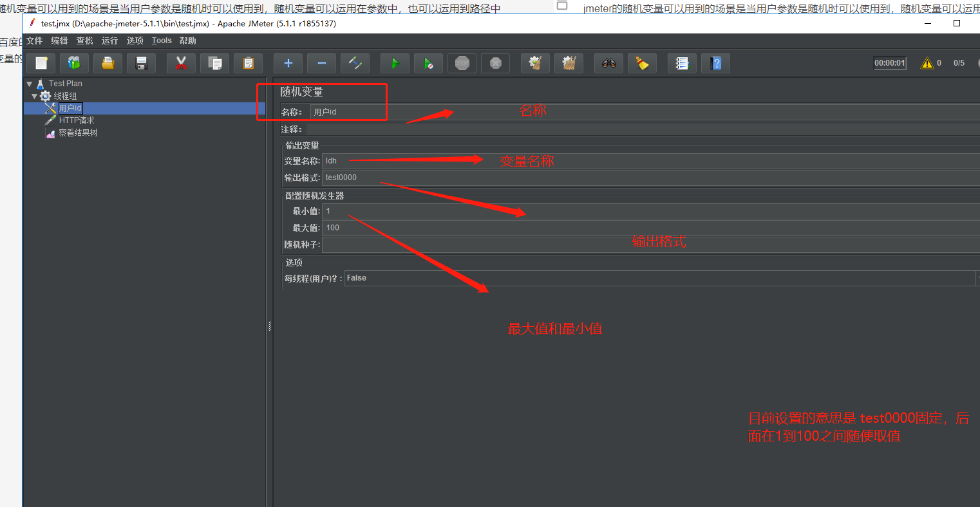Click the split pane divider handle
Screen dimensions: 980x507
click(x=270, y=326)
